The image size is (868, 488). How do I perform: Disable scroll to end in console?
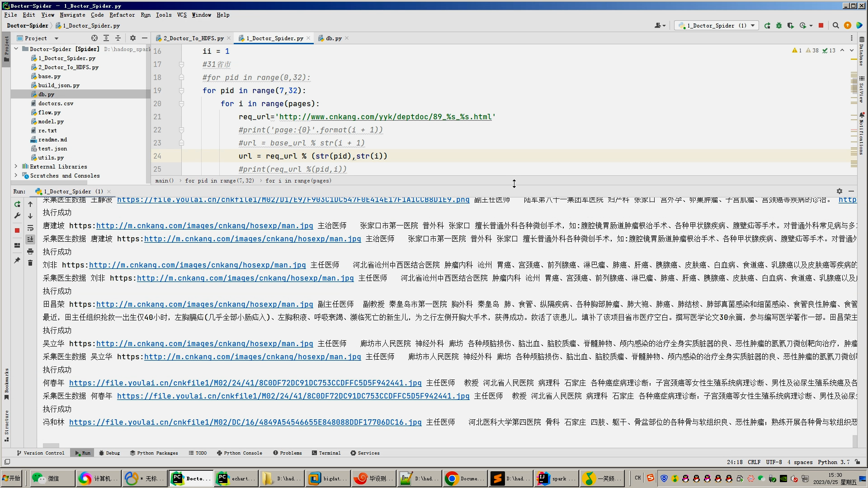30,239
